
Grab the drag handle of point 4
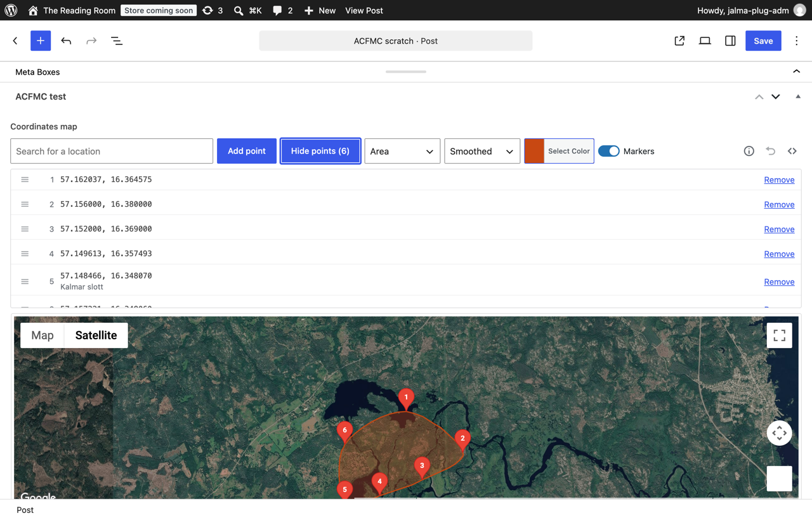pyautogui.click(x=25, y=254)
